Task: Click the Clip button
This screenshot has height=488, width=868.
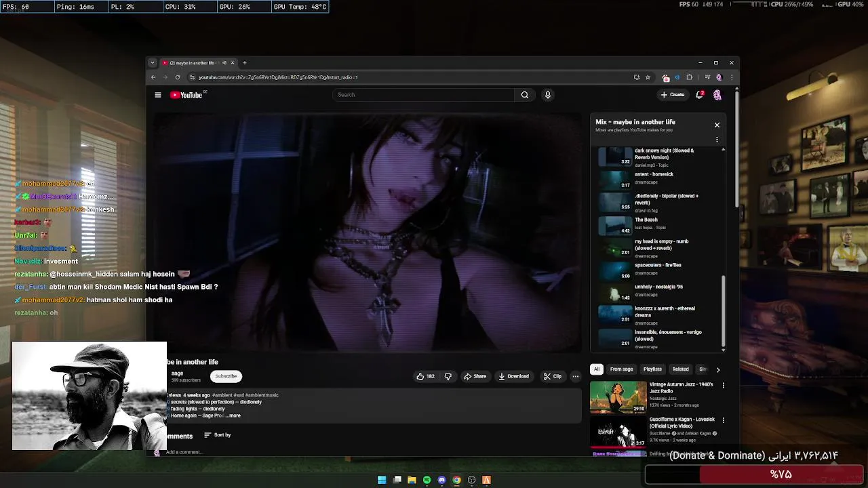Action: (553, 376)
